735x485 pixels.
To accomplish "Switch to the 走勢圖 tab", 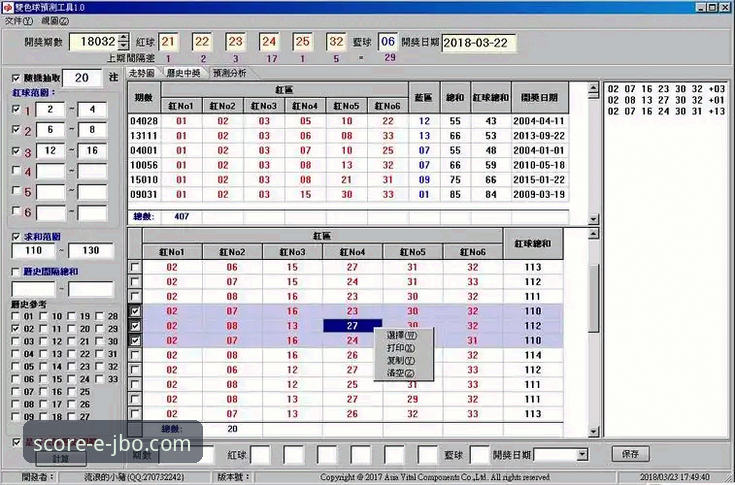I will pyautogui.click(x=142, y=73).
